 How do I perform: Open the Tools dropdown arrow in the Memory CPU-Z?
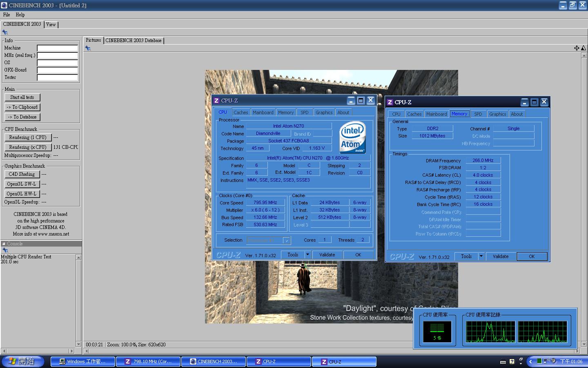click(481, 256)
